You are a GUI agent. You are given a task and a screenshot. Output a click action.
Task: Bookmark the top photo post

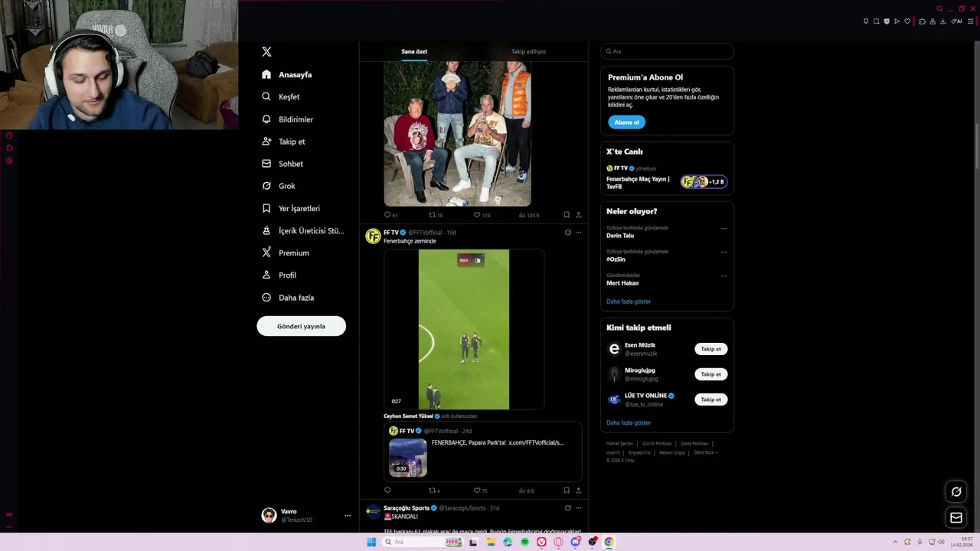(567, 215)
